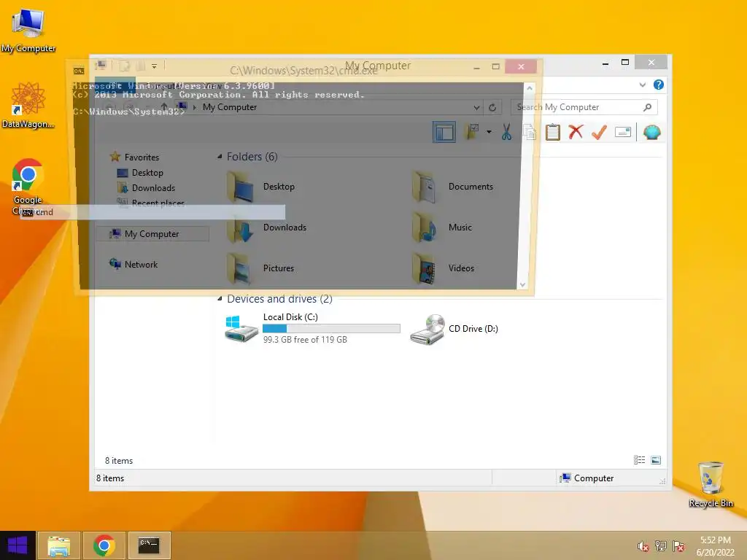This screenshot has width=747, height=560.
Task: Open the blue shell settings icon
Action: 651,132
